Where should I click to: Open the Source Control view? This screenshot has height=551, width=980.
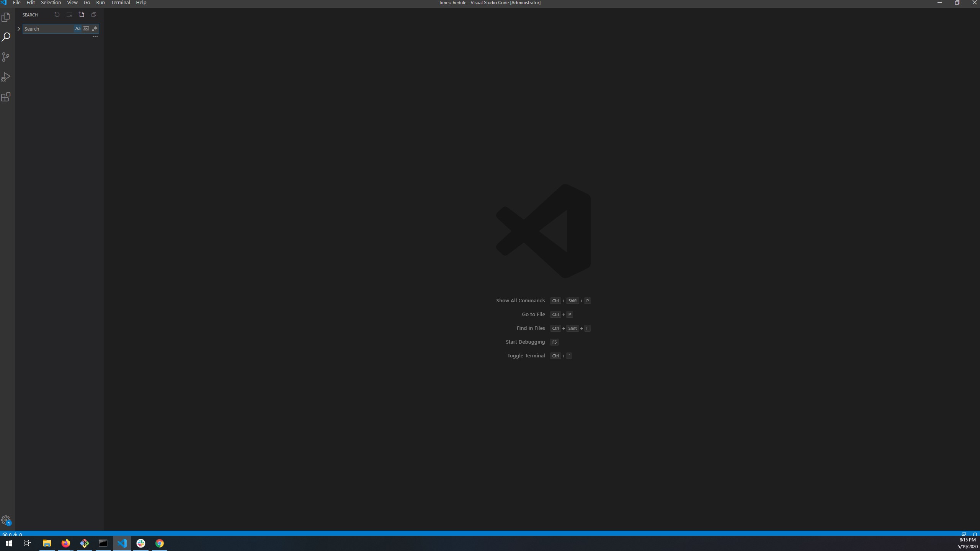pos(6,57)
